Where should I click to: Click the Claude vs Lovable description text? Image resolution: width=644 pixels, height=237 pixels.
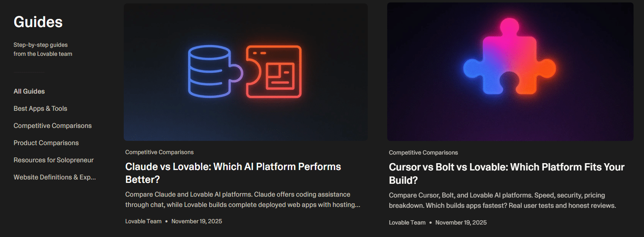[x=242, y=200]
